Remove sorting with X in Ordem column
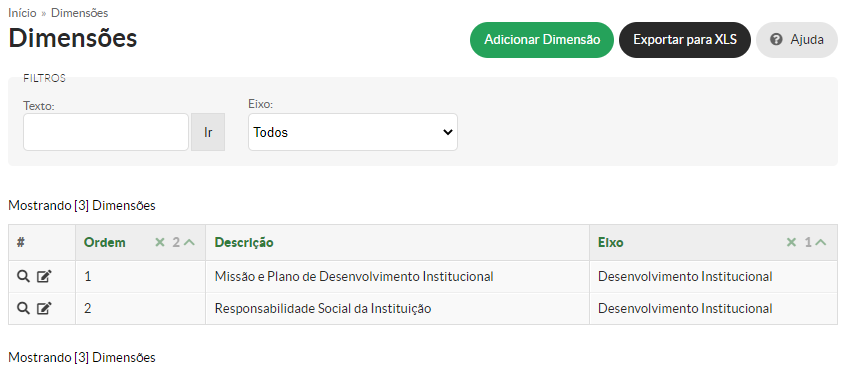 click(x=159, y=242)
